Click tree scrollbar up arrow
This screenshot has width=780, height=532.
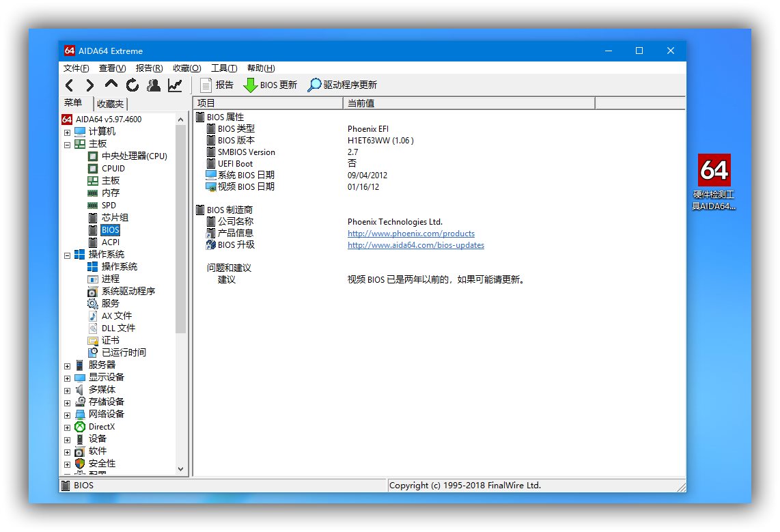coord(180,120)
